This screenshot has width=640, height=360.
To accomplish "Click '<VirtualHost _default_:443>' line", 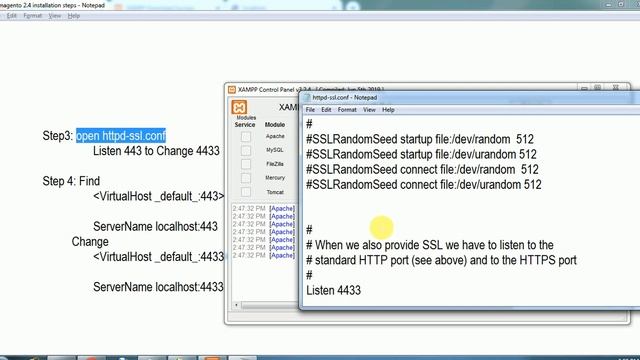I will click(158, 196).
